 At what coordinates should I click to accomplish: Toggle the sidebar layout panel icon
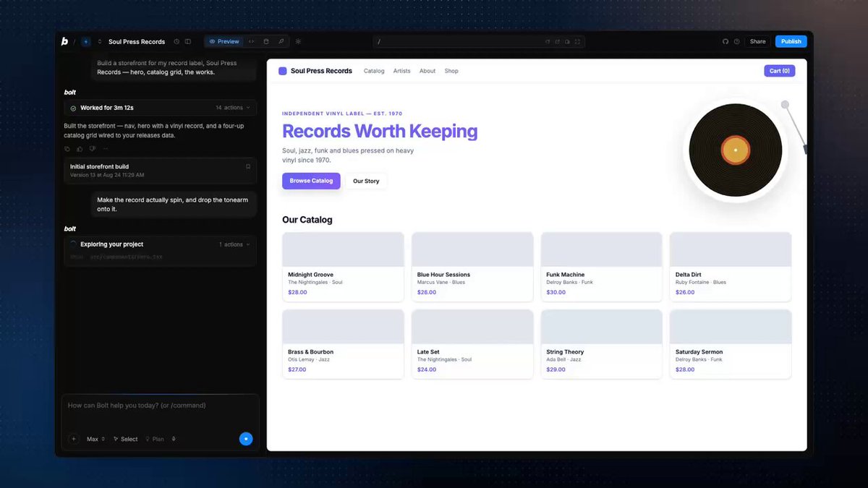pyautogui.click(x=188, y=42)
